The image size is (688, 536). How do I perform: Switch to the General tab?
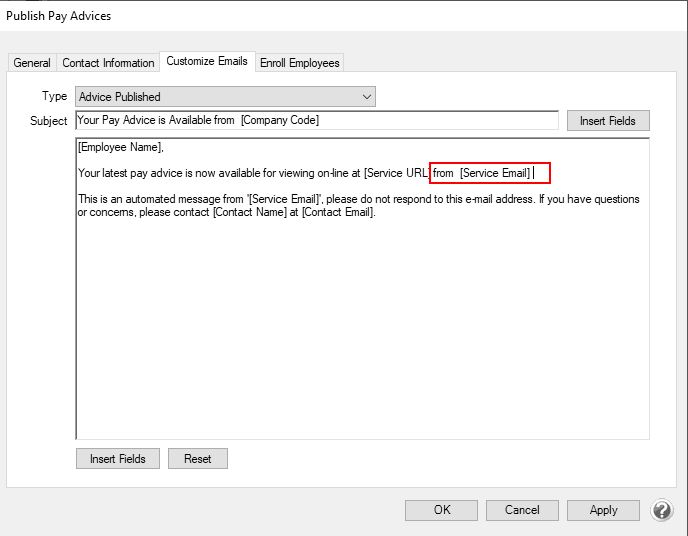tap(32, 63)
